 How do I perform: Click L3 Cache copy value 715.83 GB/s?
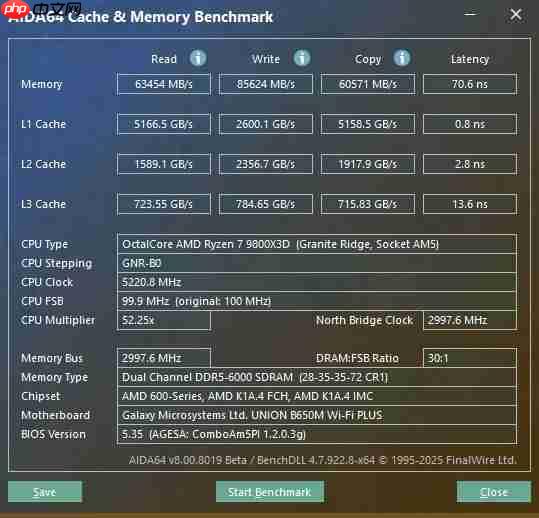point(368,204)
